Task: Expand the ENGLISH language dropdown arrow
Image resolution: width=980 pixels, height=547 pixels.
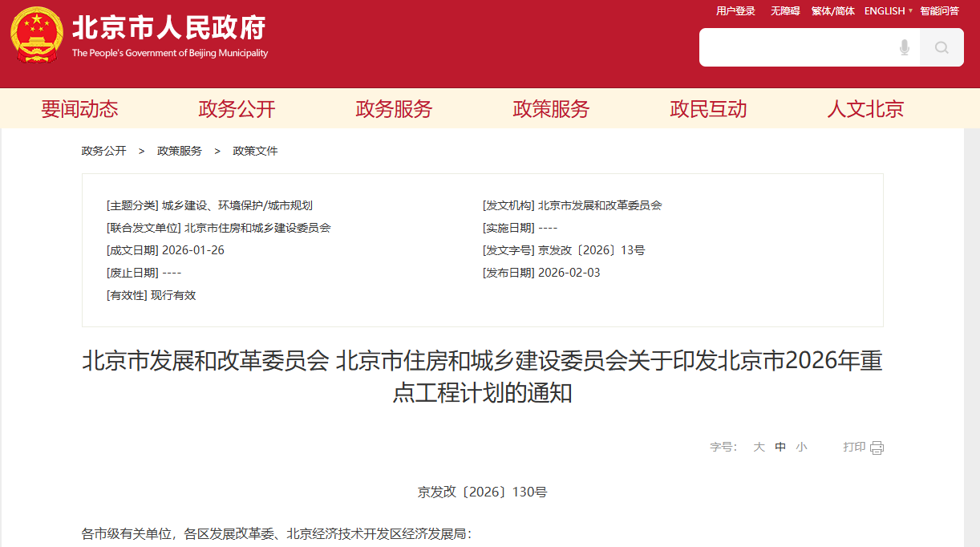Action: coord(910,11)
